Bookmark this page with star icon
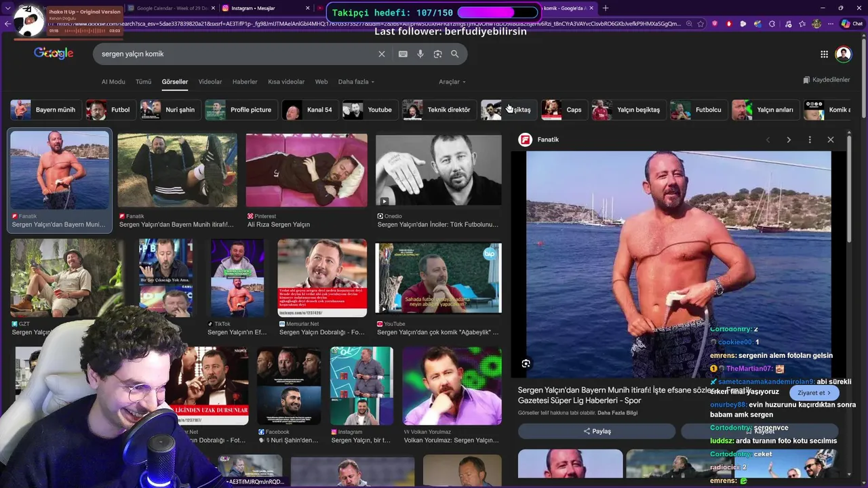 point(701,24)
